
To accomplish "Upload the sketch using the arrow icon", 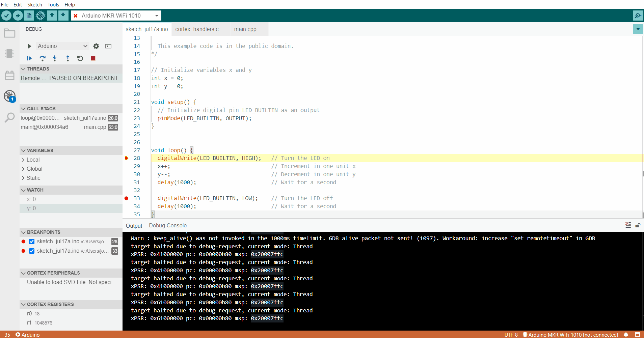I will pyautogui.click(x=18, y=15).
